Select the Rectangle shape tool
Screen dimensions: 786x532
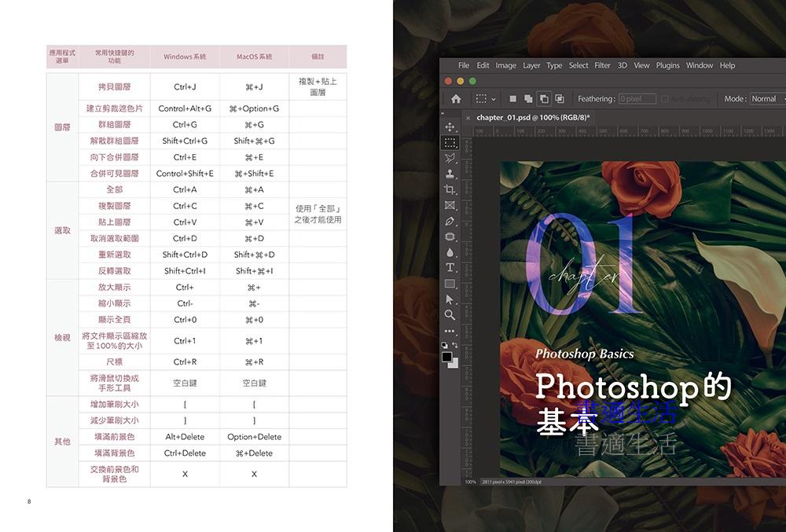point(450,284)
